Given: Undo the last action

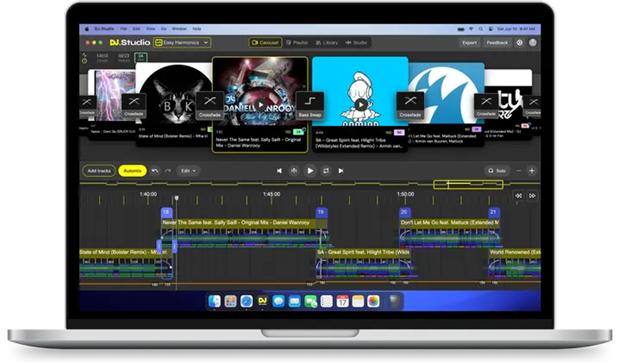Looking at the screenshot, I should pyautogui.click(x=155, y=171).
